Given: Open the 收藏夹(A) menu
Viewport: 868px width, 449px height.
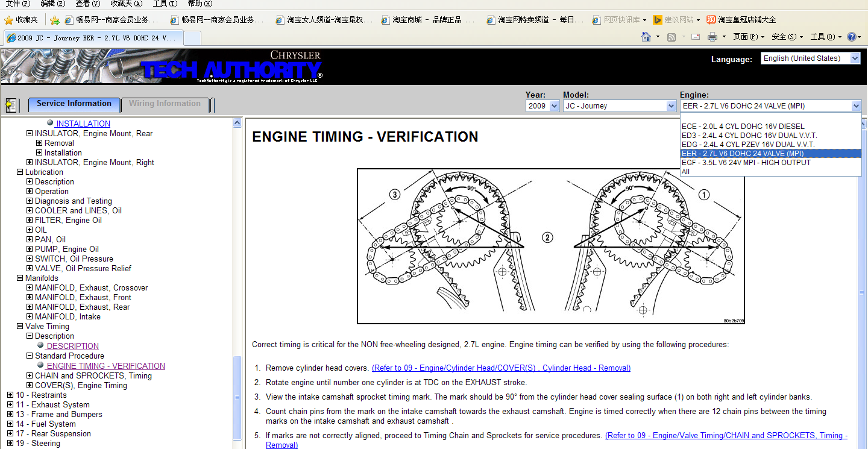Looking at the screenshot, I should [127, 4].
